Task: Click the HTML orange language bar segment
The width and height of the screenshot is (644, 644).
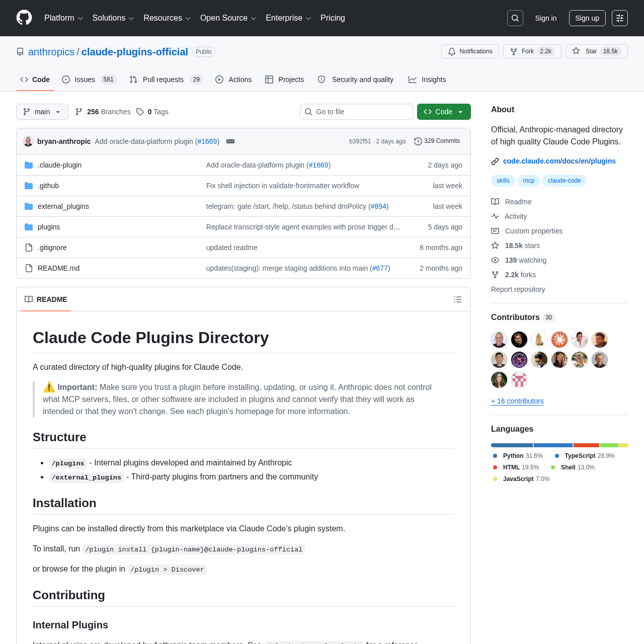Action: [586, 445]
